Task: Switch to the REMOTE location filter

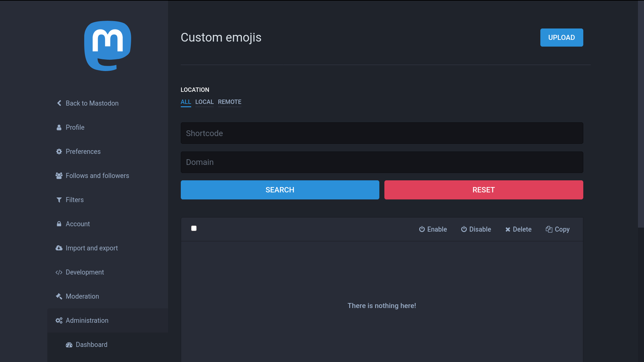Action: click(229, 102)
